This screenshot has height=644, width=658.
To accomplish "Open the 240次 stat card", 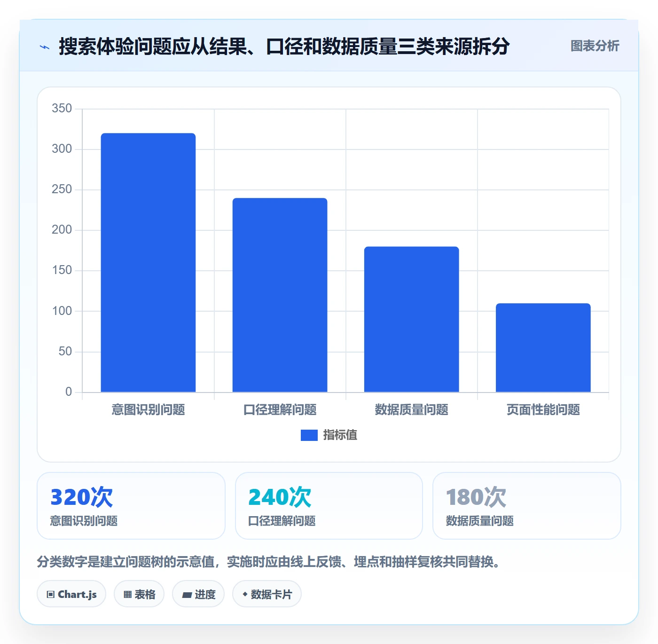I will pyautogui.click(x=329, y=506).
